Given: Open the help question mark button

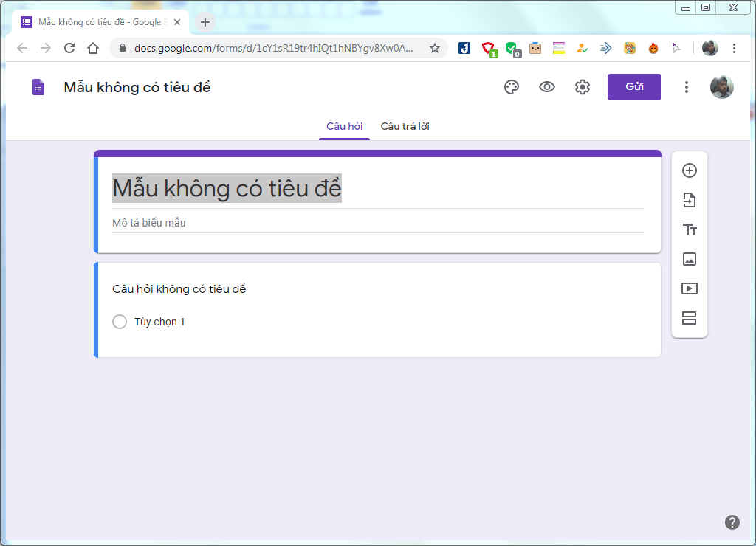Looking at the screenshot, I should click(x=732, y=522).
